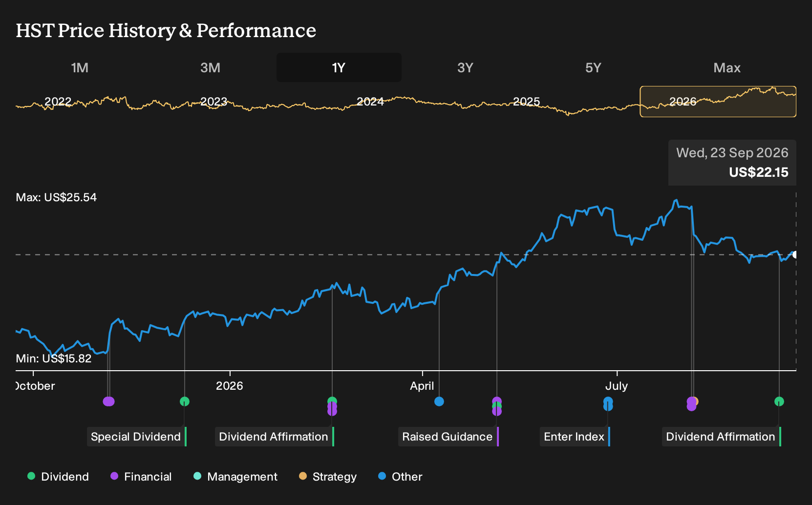The width and height of the screenshot is (812, 505).
Task: Select the 1M time range tab
Action: coord(80,67)
